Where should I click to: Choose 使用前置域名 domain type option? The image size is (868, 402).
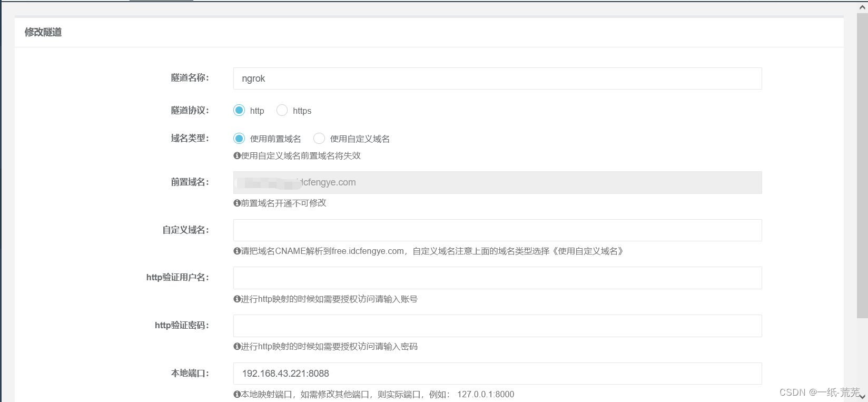(x=239, y=139)
